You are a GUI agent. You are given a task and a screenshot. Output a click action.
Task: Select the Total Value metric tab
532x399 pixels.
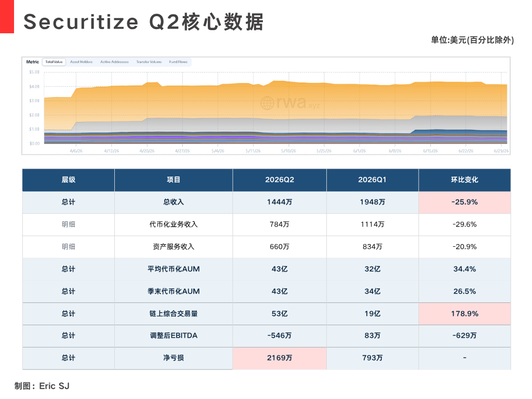54,62
